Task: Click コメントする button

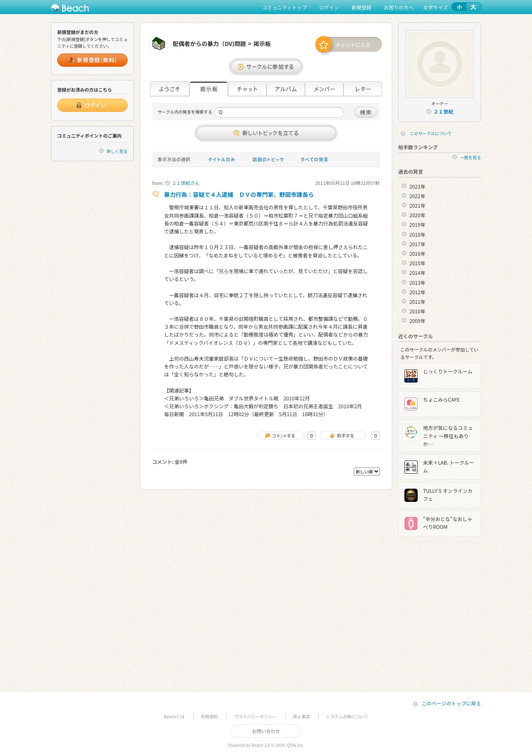Action: tap(281, 436)
